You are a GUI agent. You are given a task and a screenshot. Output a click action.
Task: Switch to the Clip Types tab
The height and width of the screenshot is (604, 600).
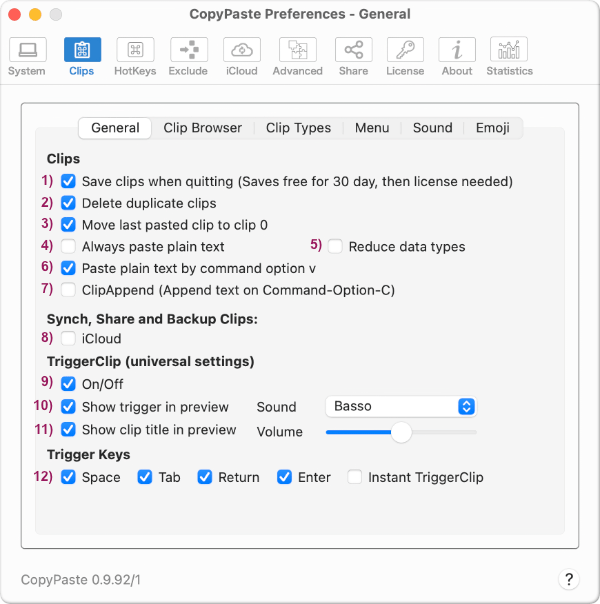pyautogui.click(x=298, y=128)
